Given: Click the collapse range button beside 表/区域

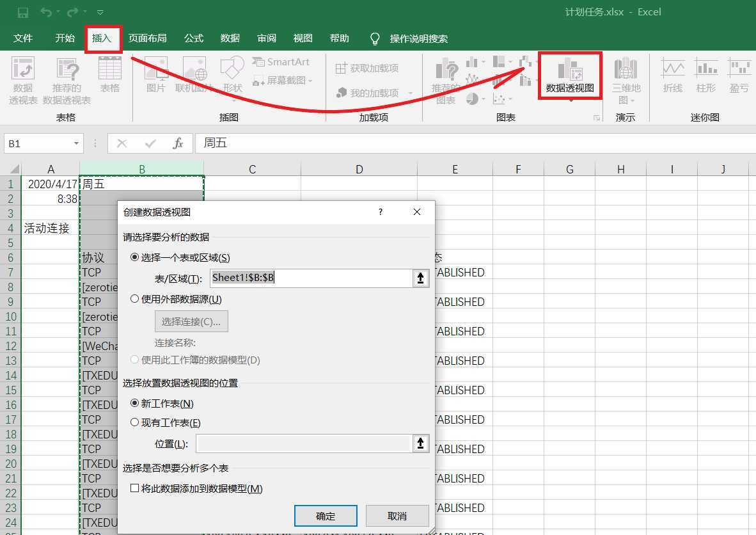Looking at the screenshot, I should tap(420, 278).
